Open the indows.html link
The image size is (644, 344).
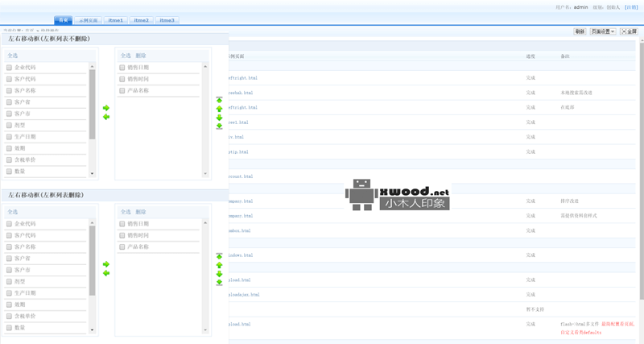(241, 255)
